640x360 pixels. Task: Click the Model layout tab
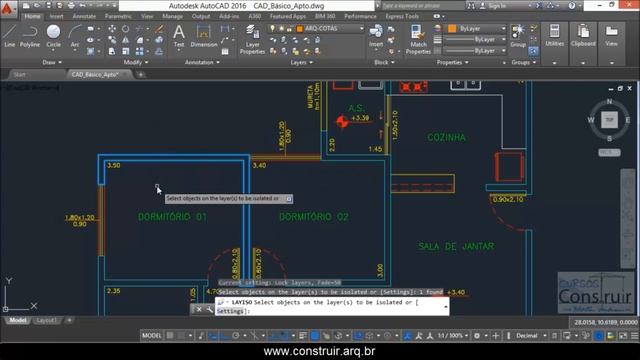point(18,320)
